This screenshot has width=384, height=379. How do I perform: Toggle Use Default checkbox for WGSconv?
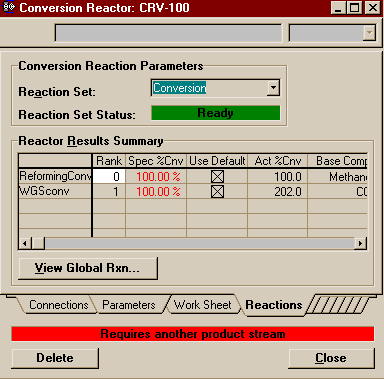click(217, 192)
